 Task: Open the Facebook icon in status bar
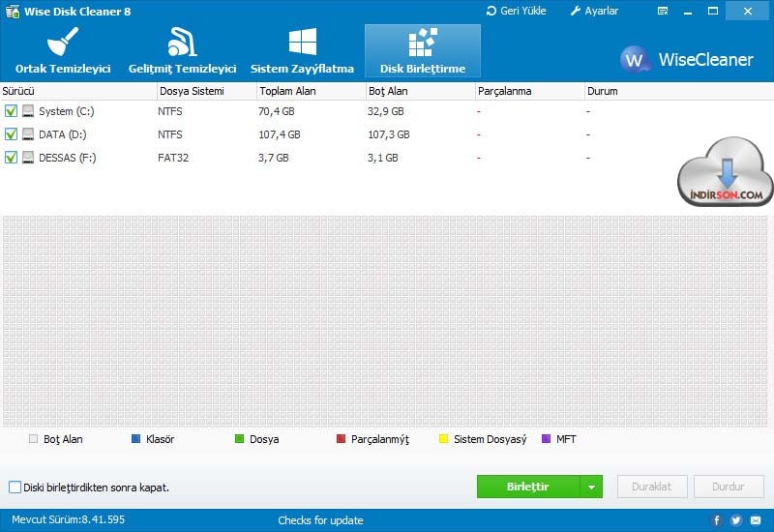click(717, 520)
